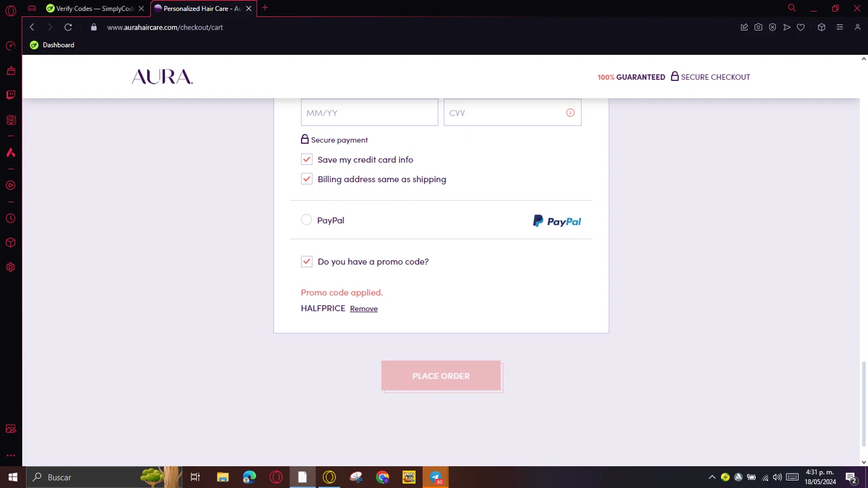Remove the HALFPRICE promo code

(364, 309)
